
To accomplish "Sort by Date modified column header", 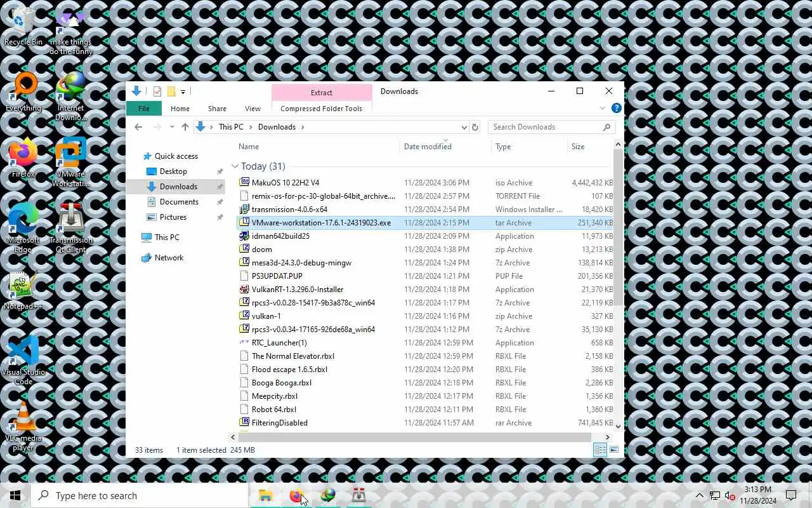I will tap(446, 147).
